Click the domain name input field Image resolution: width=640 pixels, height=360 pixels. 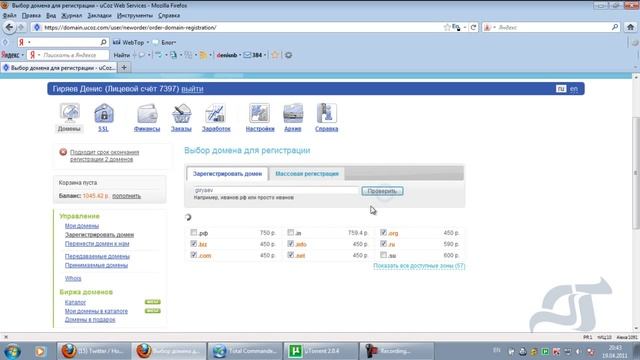pos(276,191)
